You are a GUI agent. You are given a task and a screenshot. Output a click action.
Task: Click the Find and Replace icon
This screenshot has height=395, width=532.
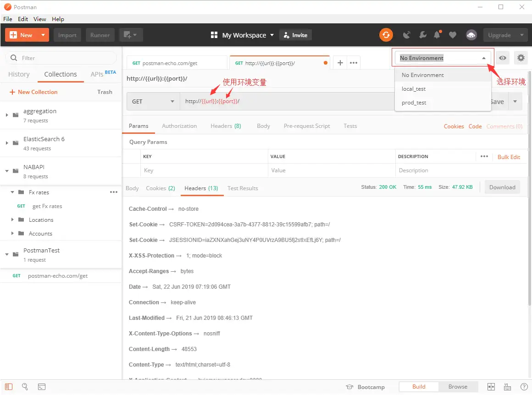pyautogui.click(x=25, y=387)
